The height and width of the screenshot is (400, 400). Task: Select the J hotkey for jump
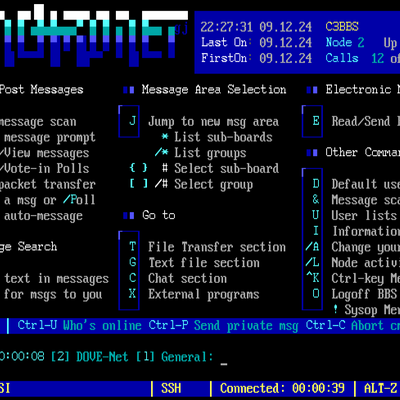point(132,121)
